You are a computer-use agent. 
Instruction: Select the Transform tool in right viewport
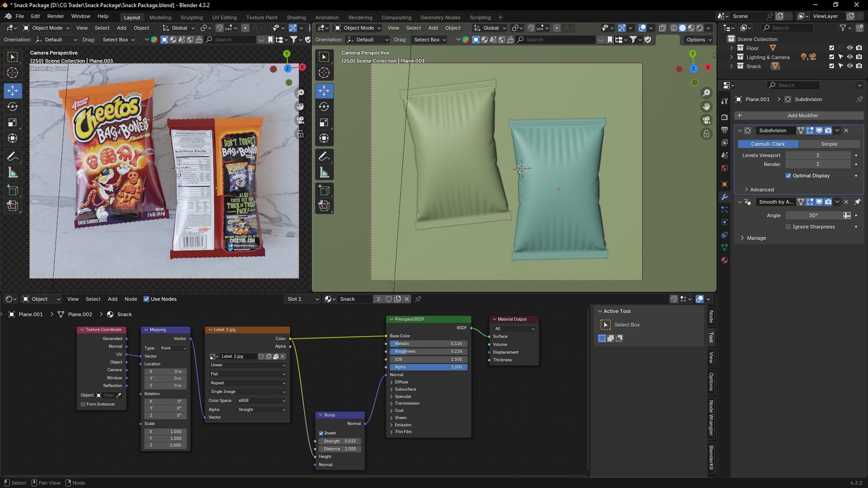tap(324, 138)
